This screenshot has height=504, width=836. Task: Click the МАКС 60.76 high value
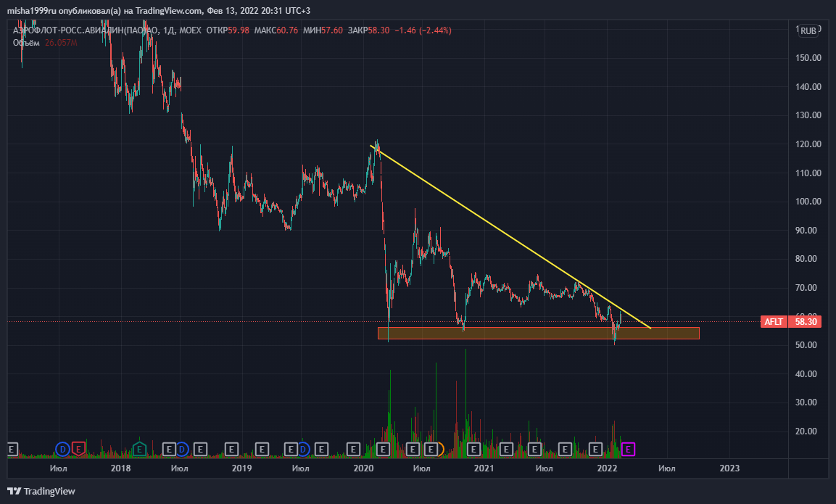276,30
